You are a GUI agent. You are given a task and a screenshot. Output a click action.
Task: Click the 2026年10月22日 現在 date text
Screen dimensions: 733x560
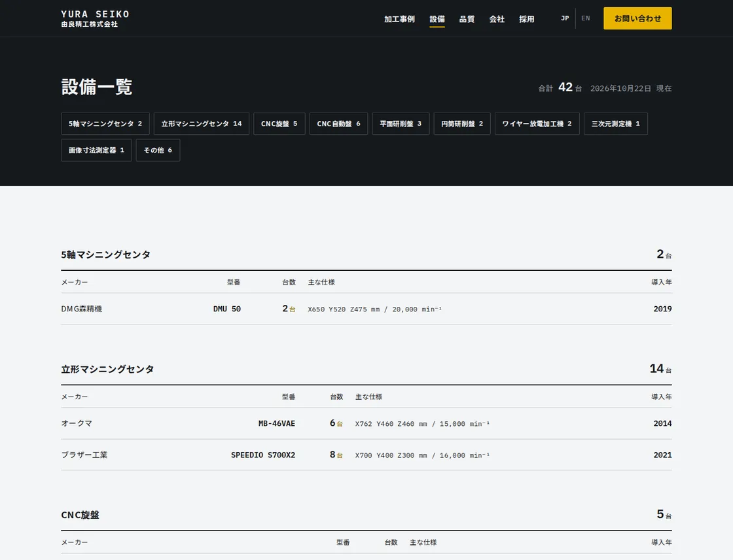coord(631,88)
